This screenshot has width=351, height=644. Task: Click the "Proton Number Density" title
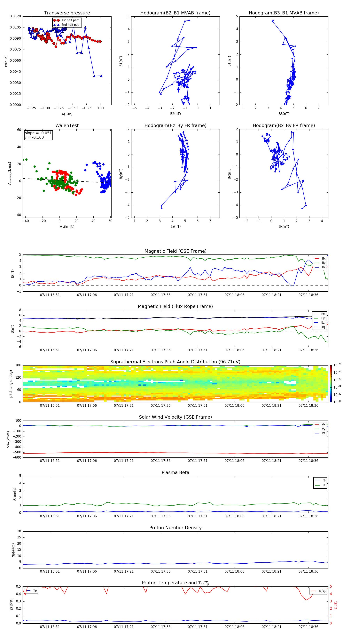[x=175, y=528]
